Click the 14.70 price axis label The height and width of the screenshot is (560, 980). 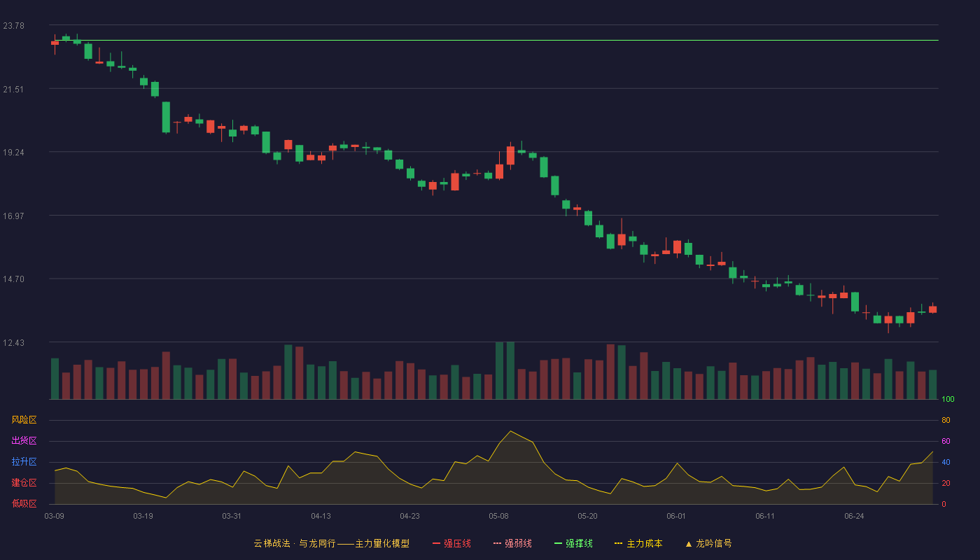point(13,279)
